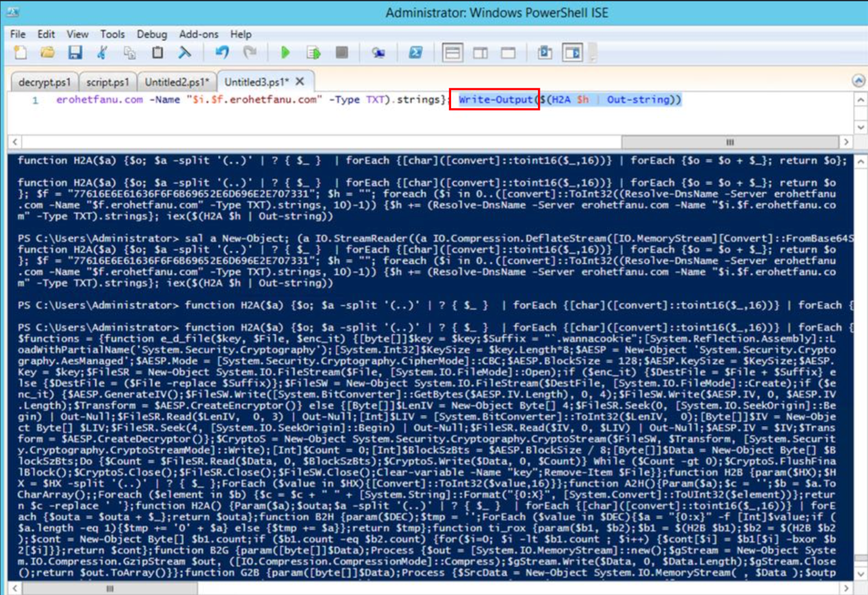Clear the console pane
The height and width of the screenshot is (595, 868).
pos(185,53)
